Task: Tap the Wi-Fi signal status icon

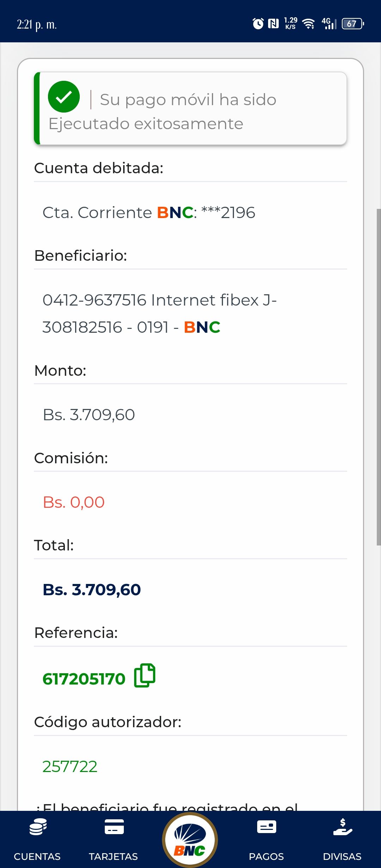Action: (309, 24)
